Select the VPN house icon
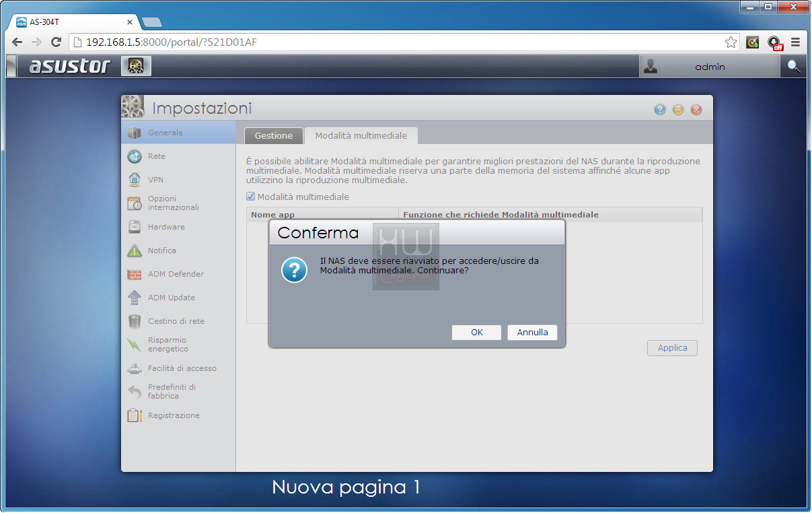Screen dimensions: 812x513 click(135, 180)
